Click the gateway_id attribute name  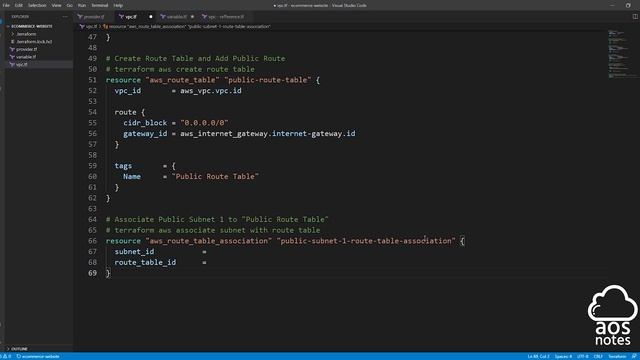[145, 133]
